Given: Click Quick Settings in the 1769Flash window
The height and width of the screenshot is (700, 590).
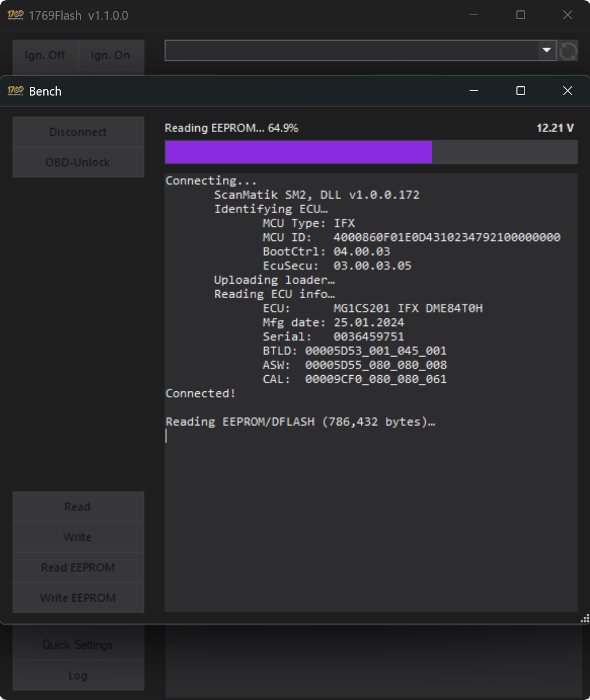Looking at the screenshot, I should 78,645.
